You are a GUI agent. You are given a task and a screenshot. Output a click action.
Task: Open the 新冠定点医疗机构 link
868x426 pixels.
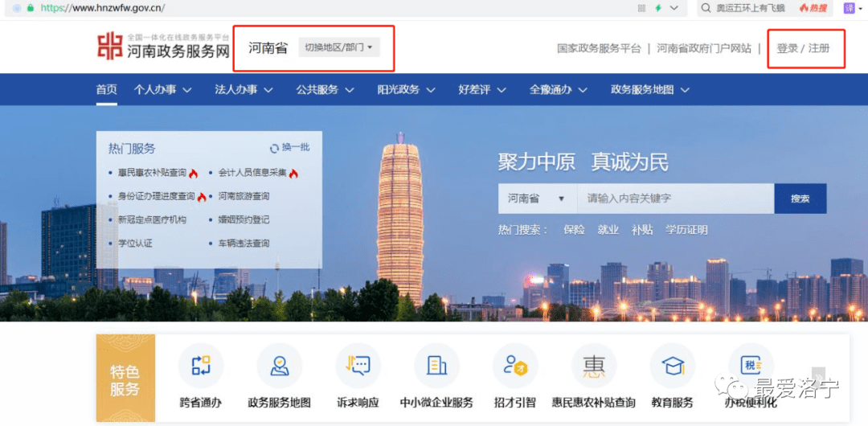[x=152, y=219]
